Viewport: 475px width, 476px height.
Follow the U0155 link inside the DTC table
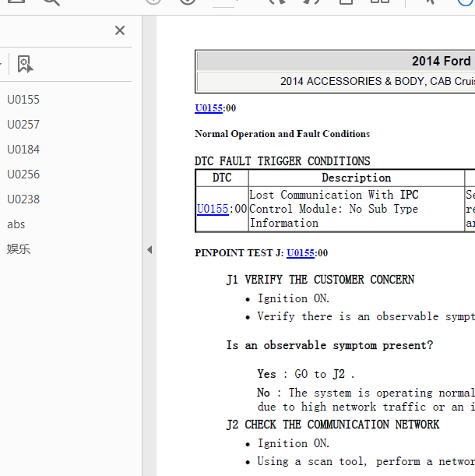point(213,209)
